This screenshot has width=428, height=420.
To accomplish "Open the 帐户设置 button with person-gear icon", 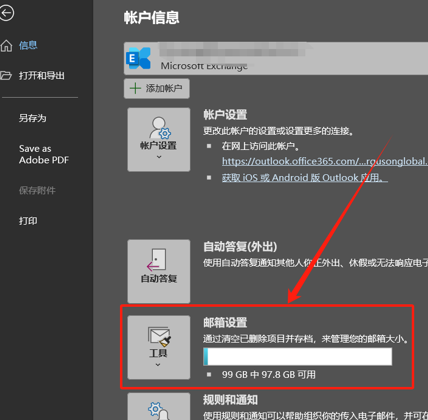I will click(159, 139).
